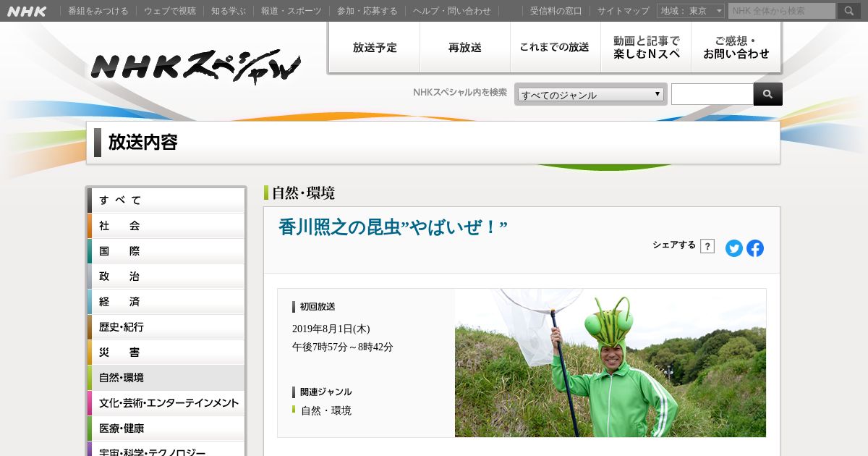Select 経済 in the genre sidebar

click(x=166, y=302)
